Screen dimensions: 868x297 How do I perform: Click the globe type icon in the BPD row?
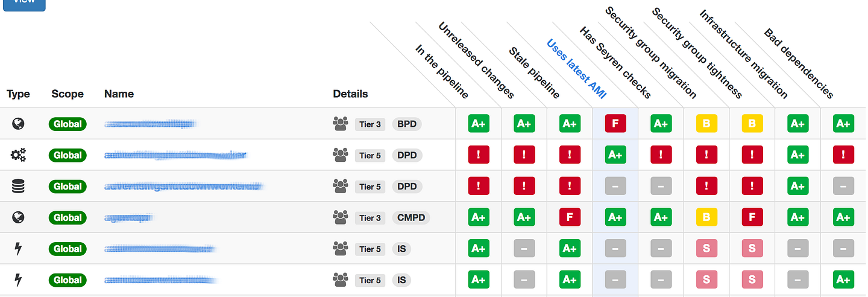click(19, 124)
